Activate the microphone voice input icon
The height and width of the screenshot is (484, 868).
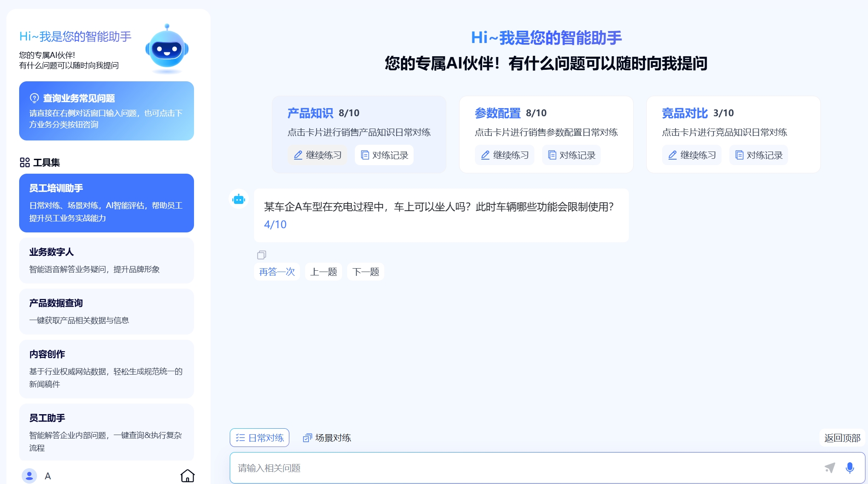point(850,468)
